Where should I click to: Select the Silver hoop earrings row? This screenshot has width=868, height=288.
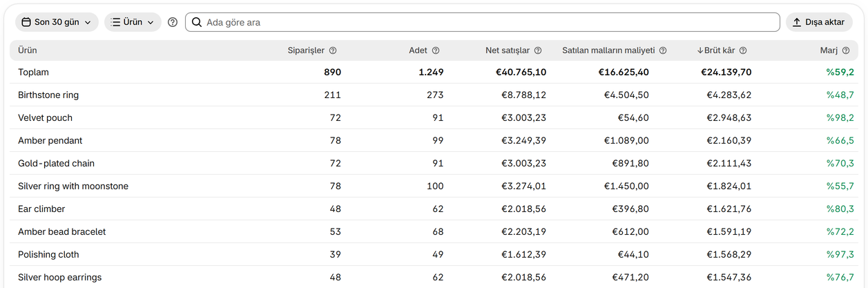pyautogui.click(x=434, y=277)
